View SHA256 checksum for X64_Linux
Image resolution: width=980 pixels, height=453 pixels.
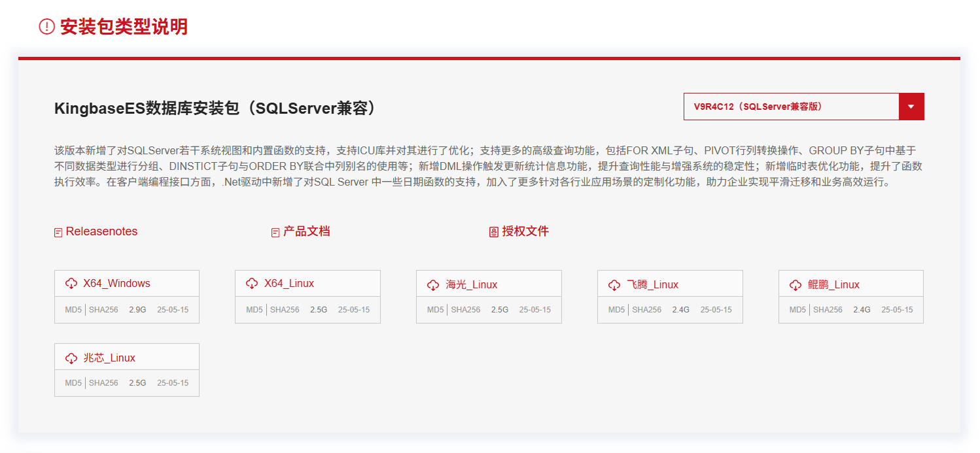(x=285, y=310)
